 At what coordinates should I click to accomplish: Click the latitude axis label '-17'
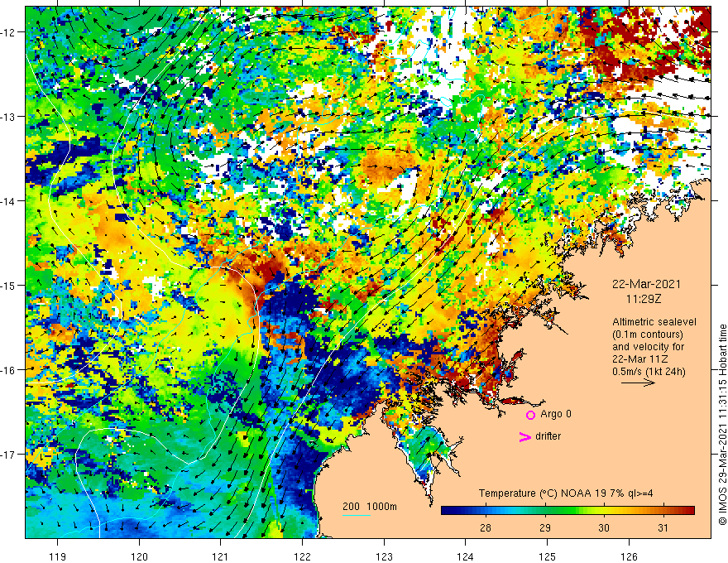tap(9, 455)
